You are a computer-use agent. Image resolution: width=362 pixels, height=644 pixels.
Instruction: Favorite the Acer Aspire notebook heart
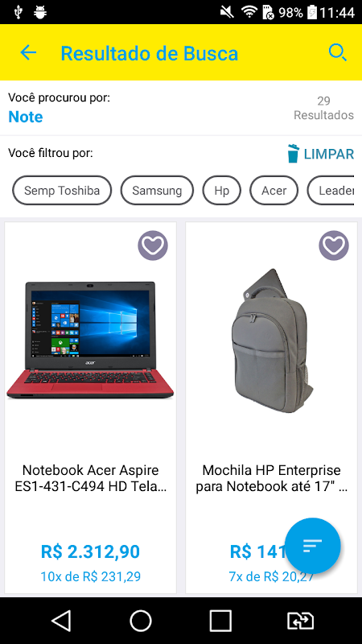pyautogui.click(x=153, y=246)
